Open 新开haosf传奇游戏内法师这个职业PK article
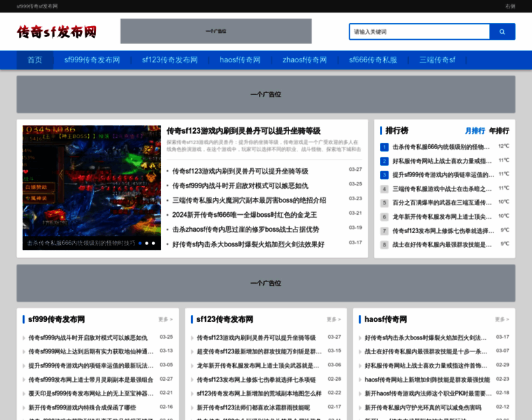 (x=428, y=393)
